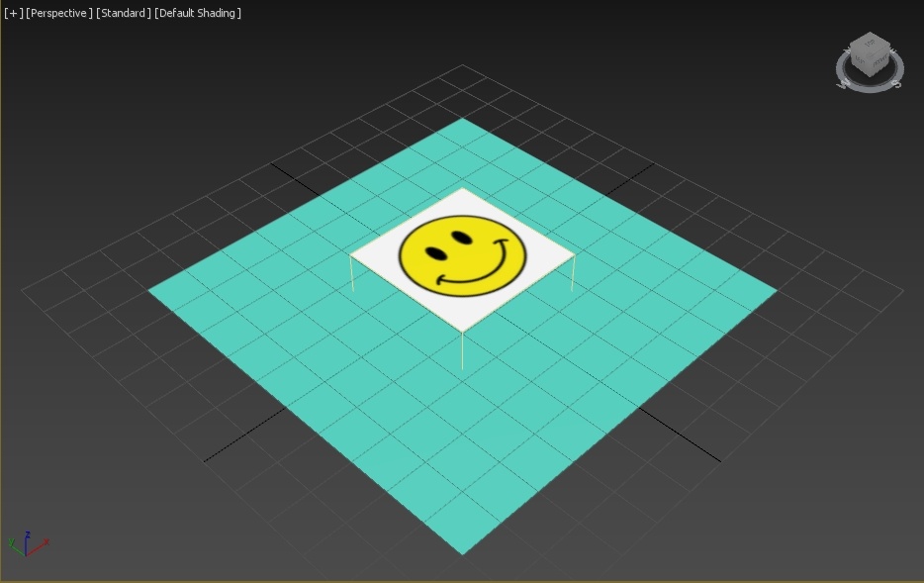924x583 pixels.
Task: Click the Front face of the ViewCube
Action: click(x=881, y=60)
